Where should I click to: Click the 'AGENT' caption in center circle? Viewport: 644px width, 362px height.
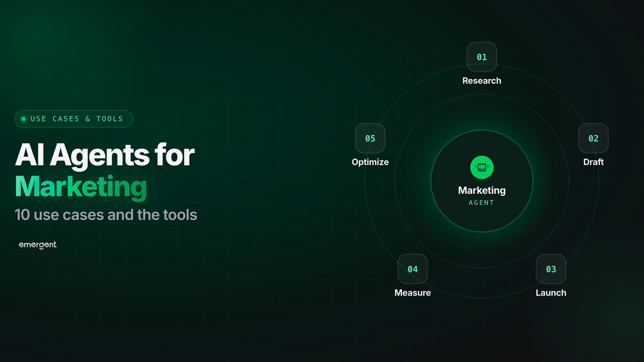[x=481, y=203]
